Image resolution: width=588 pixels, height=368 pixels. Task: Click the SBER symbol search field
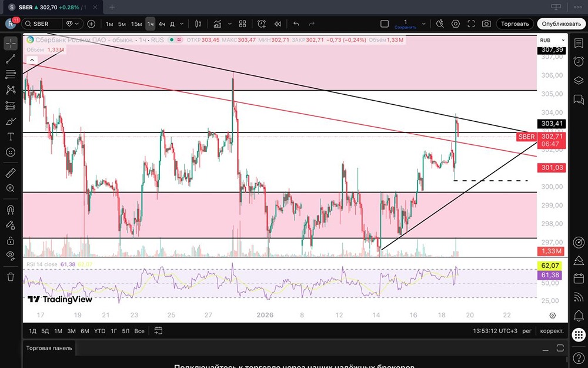(x=42, y=24)
